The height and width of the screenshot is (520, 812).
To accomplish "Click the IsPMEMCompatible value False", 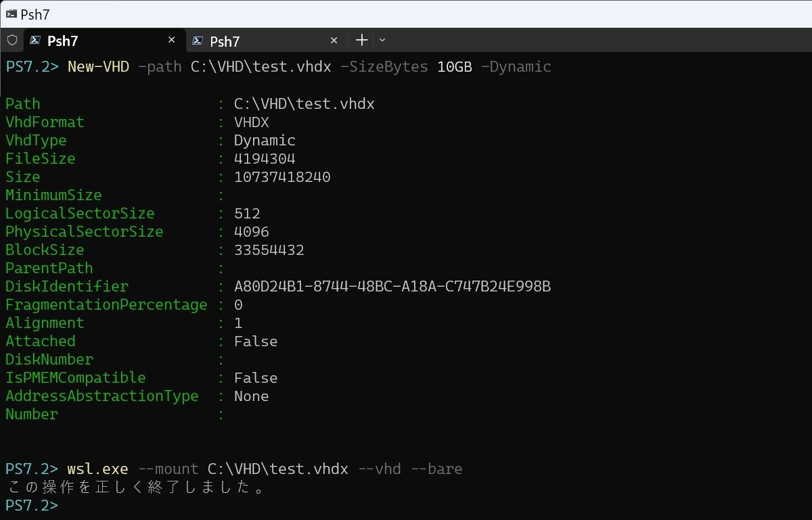I will [256, 377].
